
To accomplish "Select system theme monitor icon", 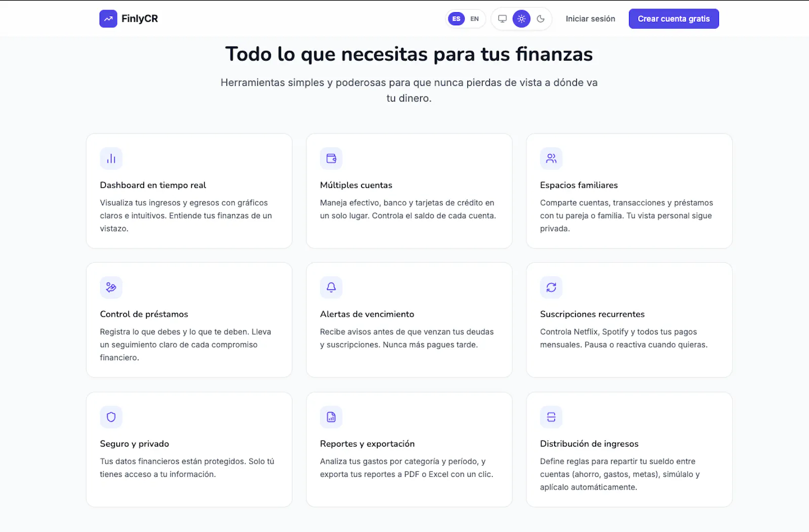I will point(502,19).
